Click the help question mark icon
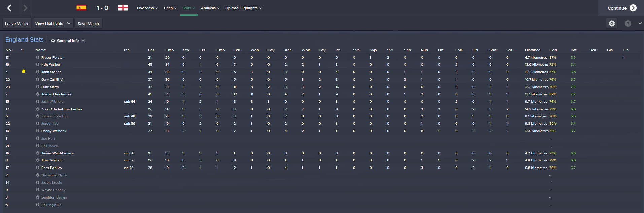The image size is (644, 213). (x=628, y=23)
